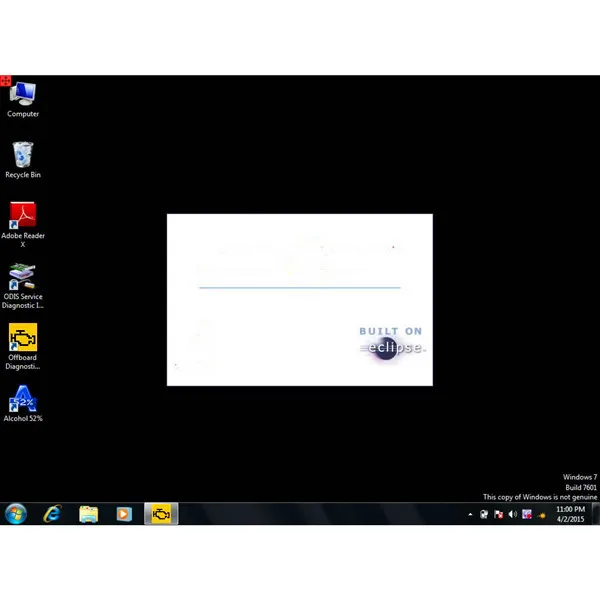Select the Recycle Bin icon

pyautogui.click(x=23, y=160)
